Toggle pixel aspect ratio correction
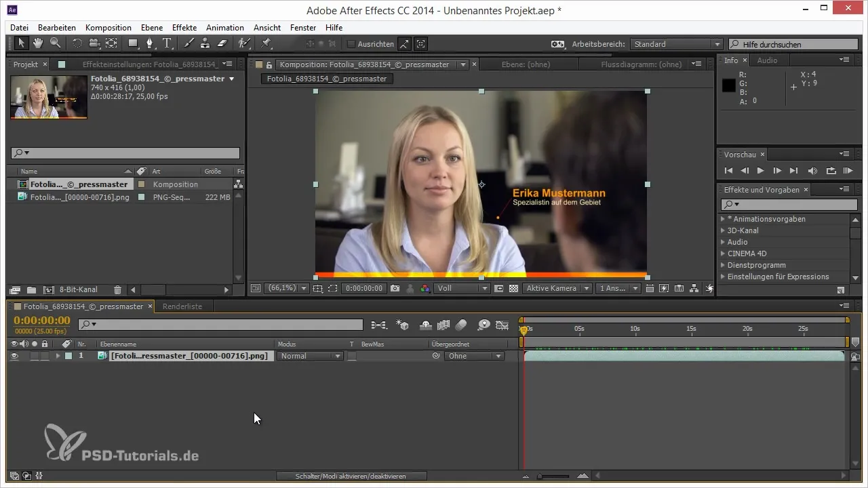 coord(650,288)
